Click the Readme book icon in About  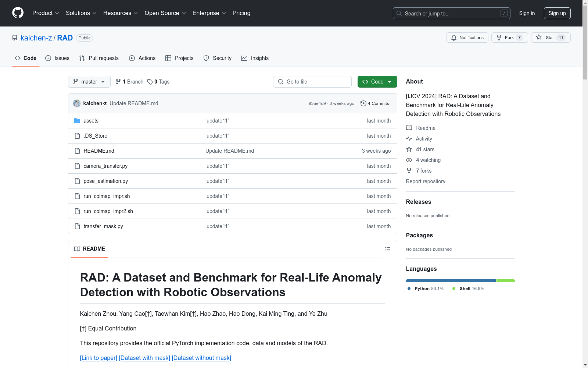click(x=409, y=128)
